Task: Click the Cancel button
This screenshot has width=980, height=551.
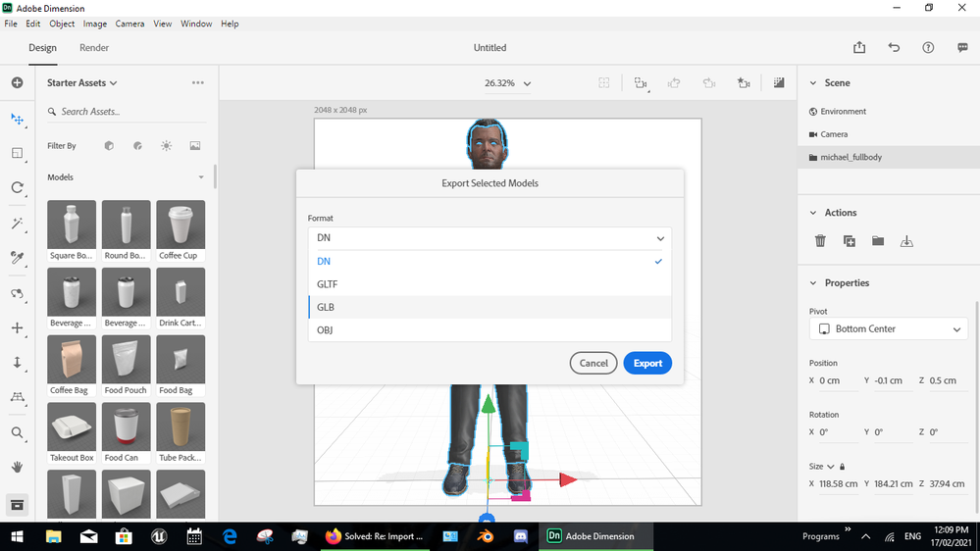Action: click(593, 363)
